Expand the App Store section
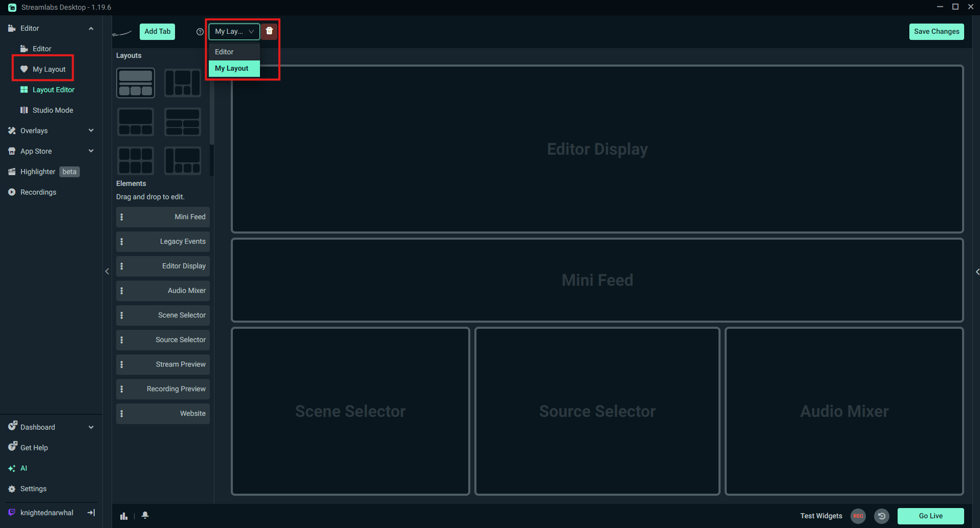The image size is (980, 528). (x=91, y=151)
